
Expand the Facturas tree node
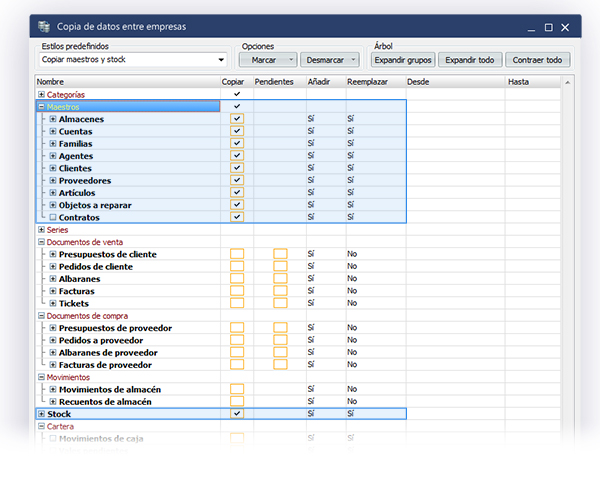(x=52, y=291)
